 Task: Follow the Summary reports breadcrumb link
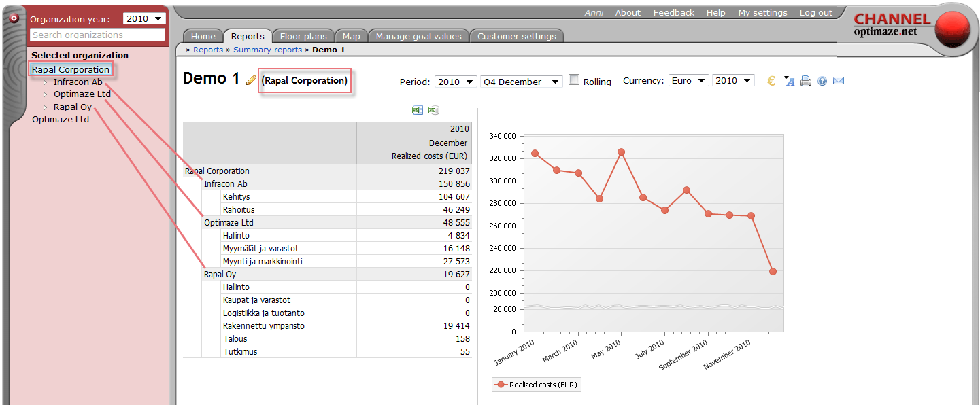pyautogui.click(x=267, y=50)
